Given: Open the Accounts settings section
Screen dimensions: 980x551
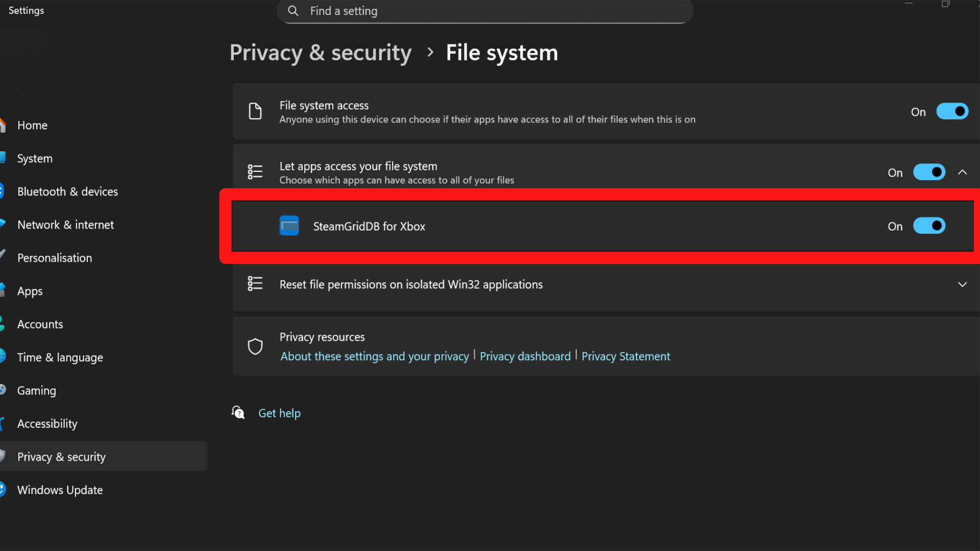Looking at the screenshot, I should tap(40, 324).
